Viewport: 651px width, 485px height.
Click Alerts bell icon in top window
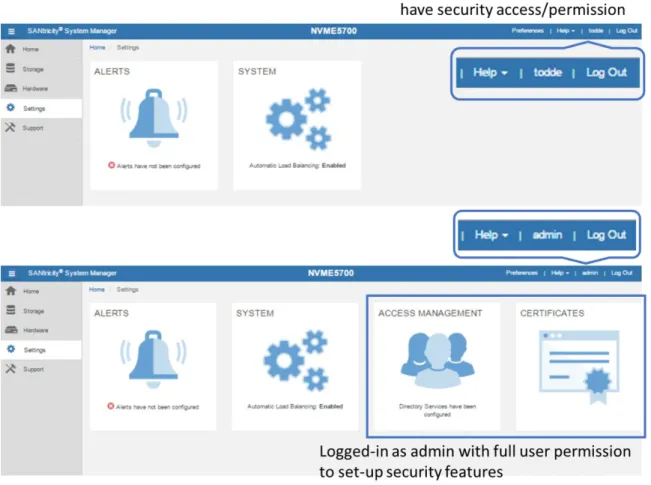pyautogui.click(x=154, y=118)
